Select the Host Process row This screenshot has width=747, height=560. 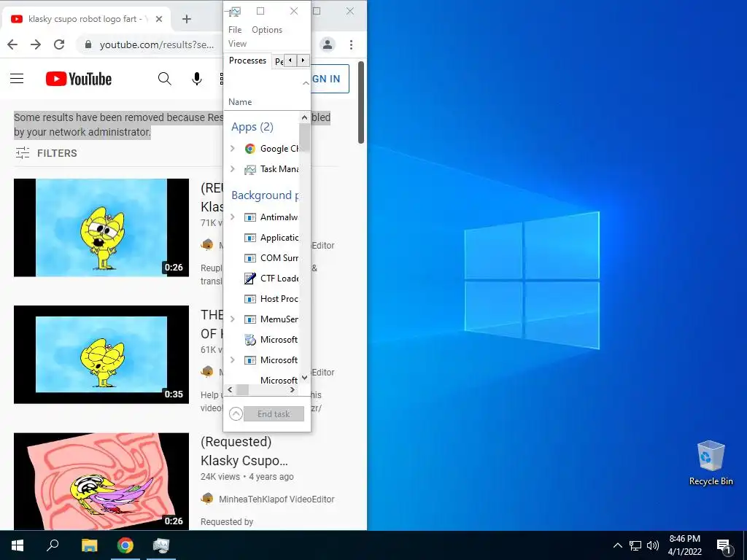point(262,298)
